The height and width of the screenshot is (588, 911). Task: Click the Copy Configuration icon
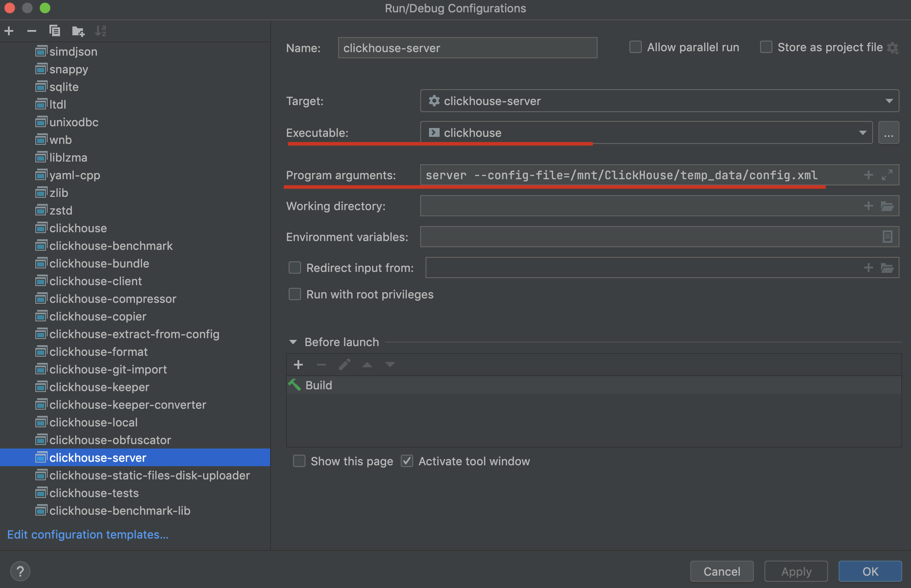click(x=55, y=31)
